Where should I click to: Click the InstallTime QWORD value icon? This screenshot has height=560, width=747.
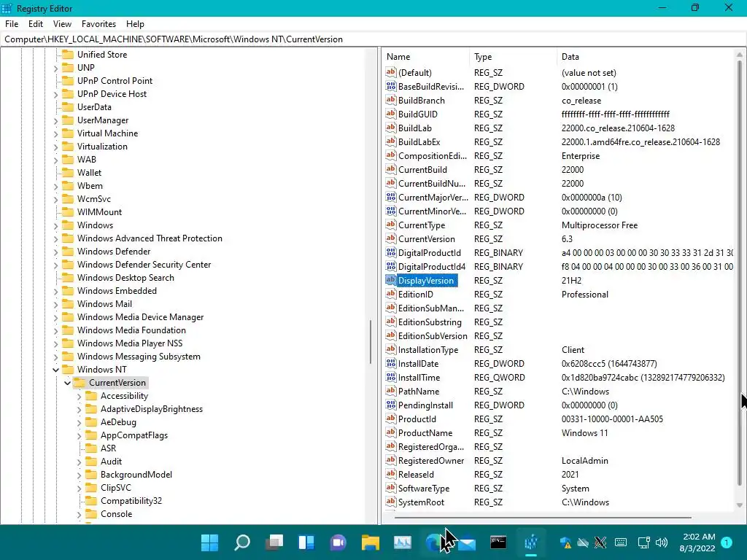(391, 377)
